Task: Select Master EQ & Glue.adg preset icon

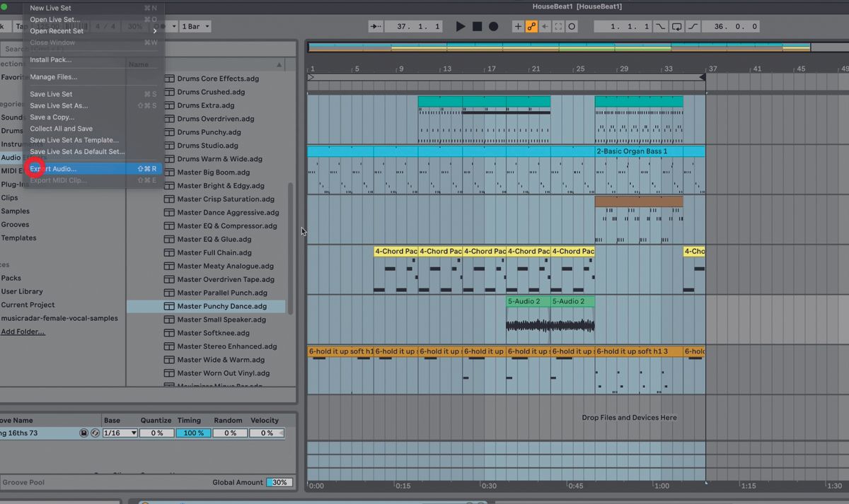Action: click(169, 239)
